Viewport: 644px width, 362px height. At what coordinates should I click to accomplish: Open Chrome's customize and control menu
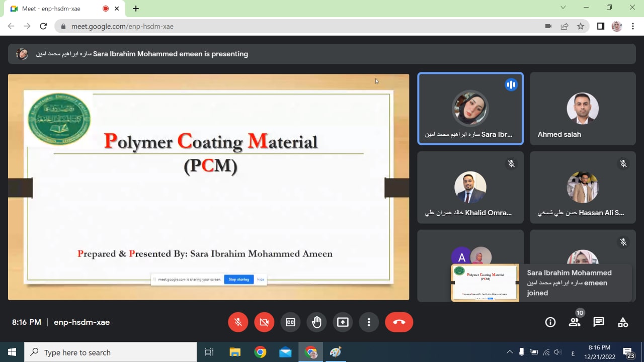633,26
